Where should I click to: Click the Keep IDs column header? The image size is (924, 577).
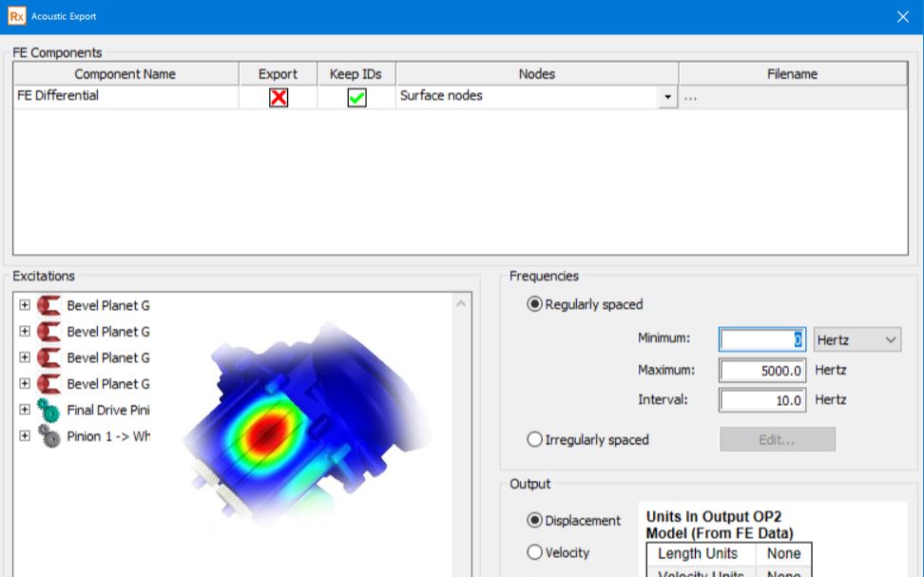coord(356,74)
